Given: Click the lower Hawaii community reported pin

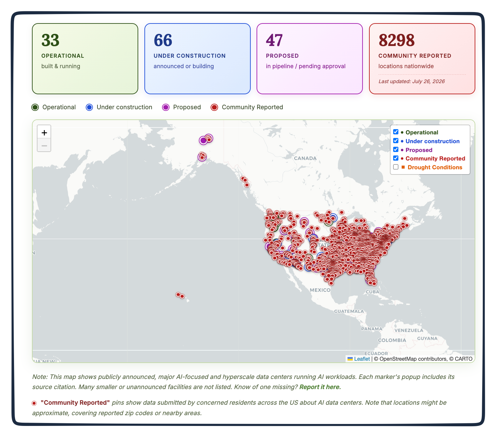Looking at the screenshot, I should (182, 296).
